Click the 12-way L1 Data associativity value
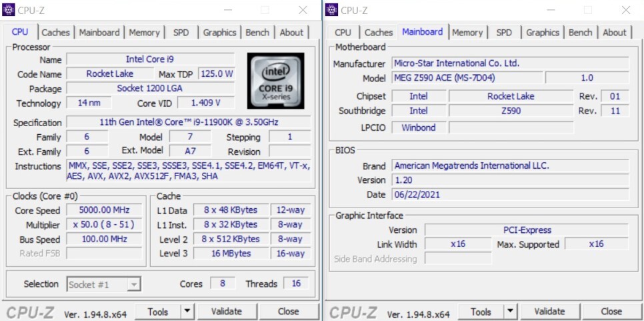Image resolution: width=644 pixels, height=321 pixels. coord(291,210)
